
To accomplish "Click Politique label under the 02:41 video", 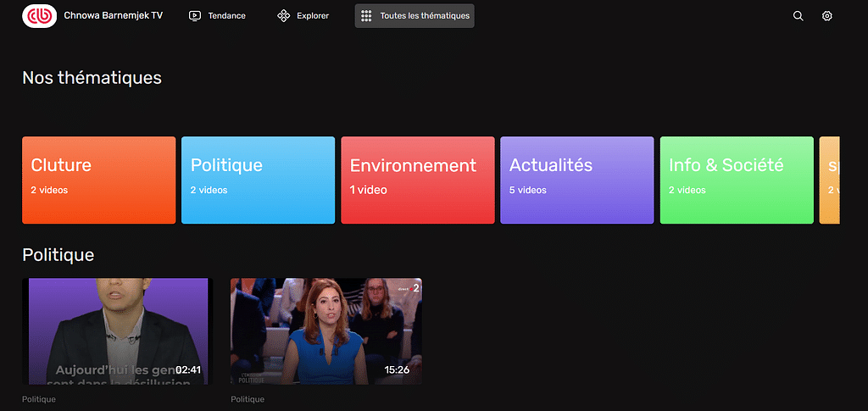I will click(x=39, y=399).
